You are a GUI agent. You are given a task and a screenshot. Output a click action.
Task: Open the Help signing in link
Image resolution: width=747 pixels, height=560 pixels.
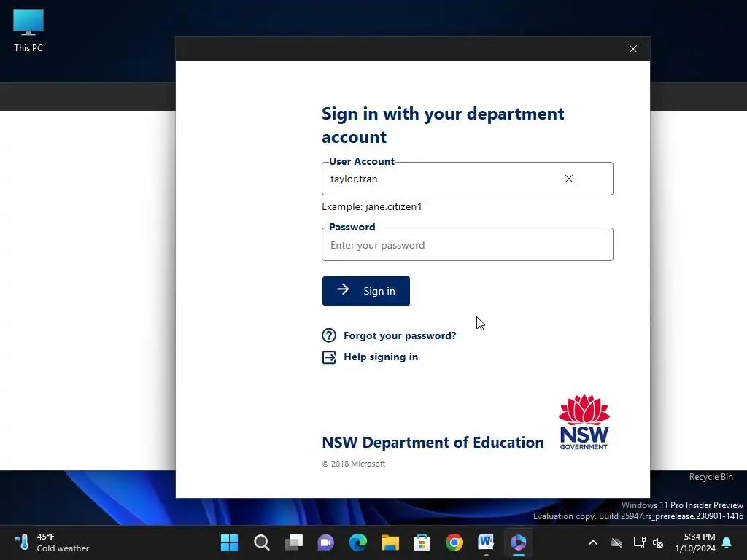381,357
